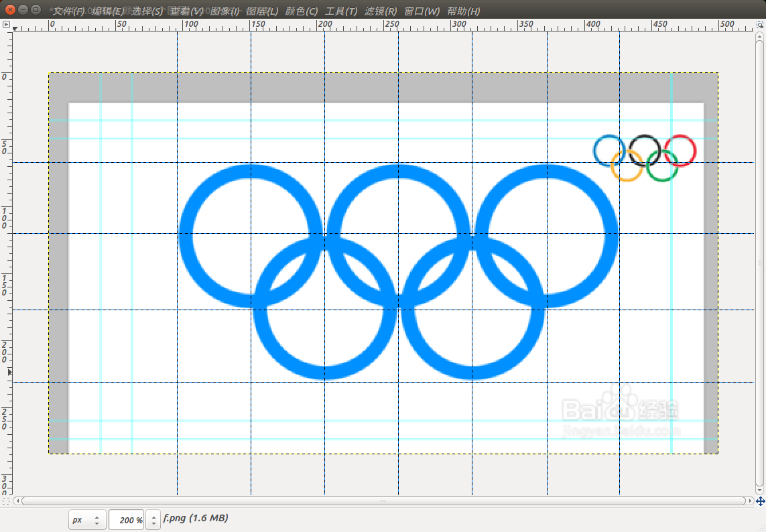The image size is (766, 532).
Task: Toggle zoom-on-window-resize magnifier icon
Action: 760,24
